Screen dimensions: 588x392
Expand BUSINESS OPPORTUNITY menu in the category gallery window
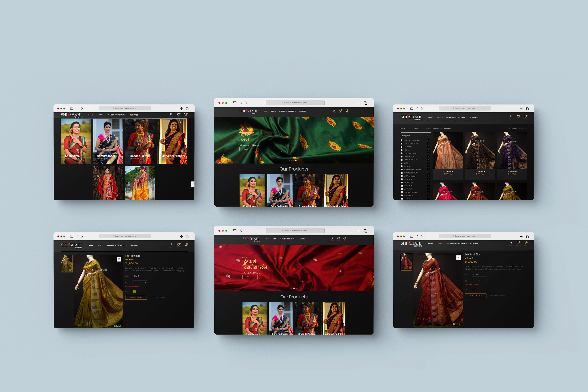[117, 115]
